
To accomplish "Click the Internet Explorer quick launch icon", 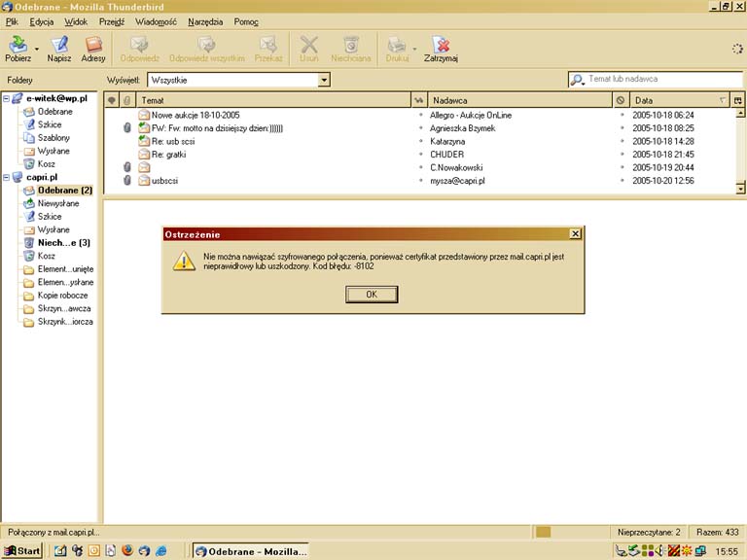I will pyautogui.click(x=161, y=550).
